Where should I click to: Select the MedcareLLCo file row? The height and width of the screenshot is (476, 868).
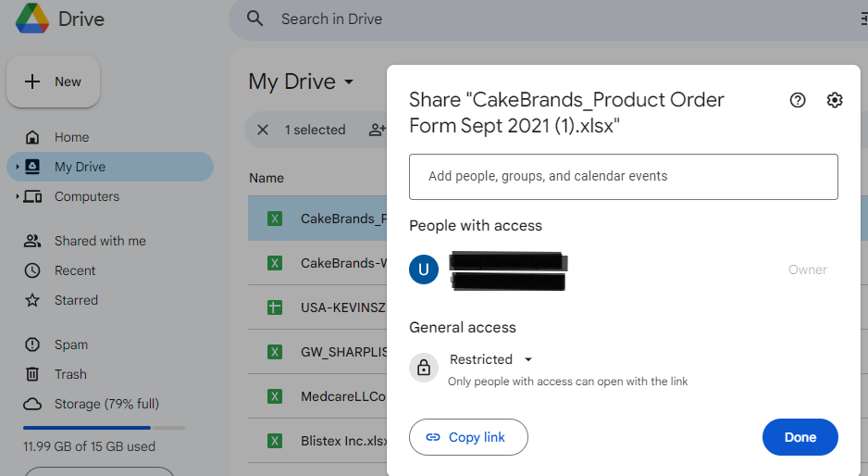pyautogui.click(x=317, y=396)
